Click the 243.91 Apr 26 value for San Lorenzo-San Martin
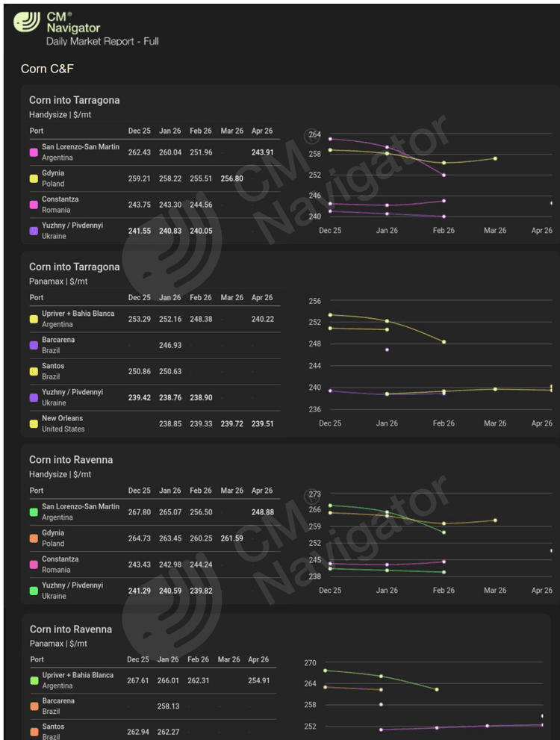 (262, 152)
